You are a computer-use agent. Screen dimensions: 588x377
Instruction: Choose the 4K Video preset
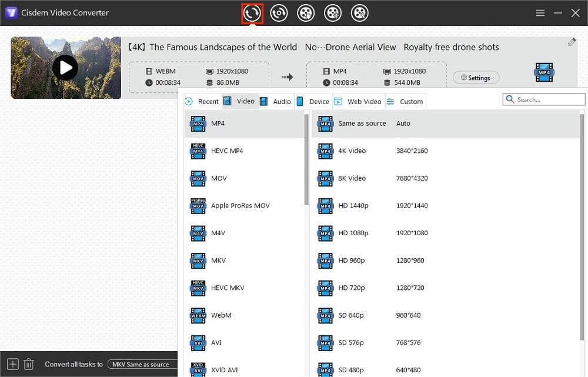tap(352, 151)
